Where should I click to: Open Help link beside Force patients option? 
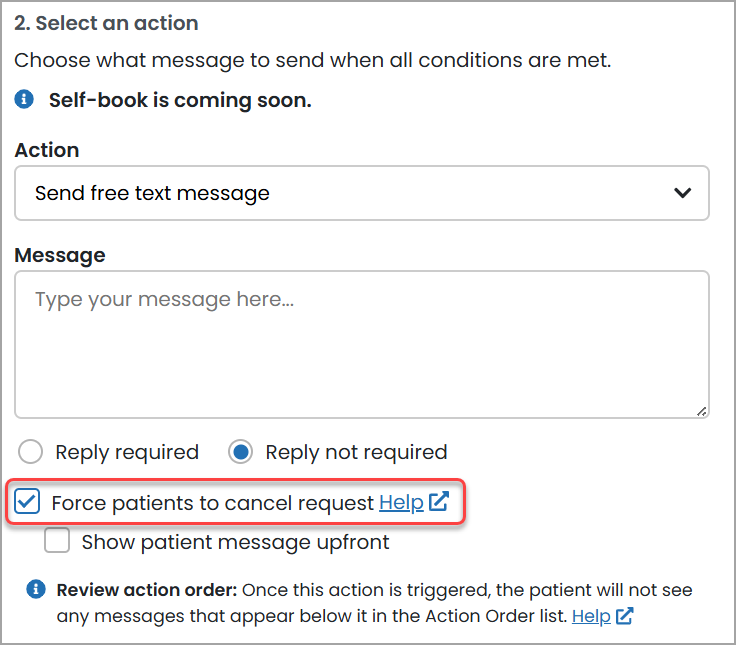[401, 503]
